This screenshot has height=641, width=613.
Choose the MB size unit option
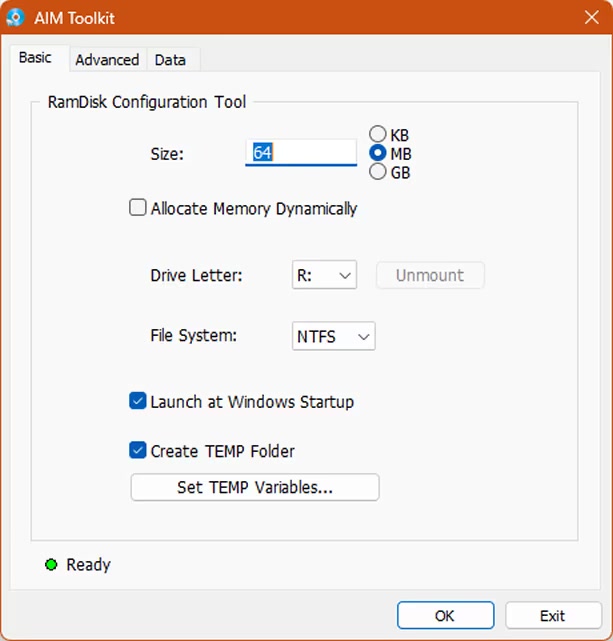click(x=378, y=153)
